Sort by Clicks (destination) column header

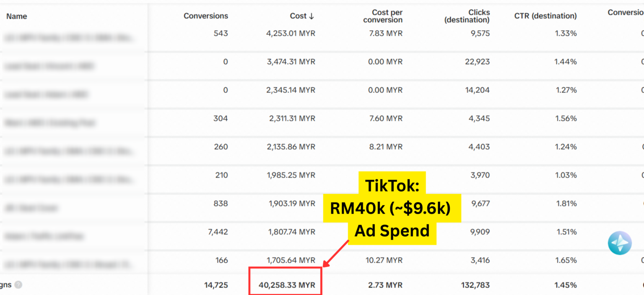(x=467, y=16)
